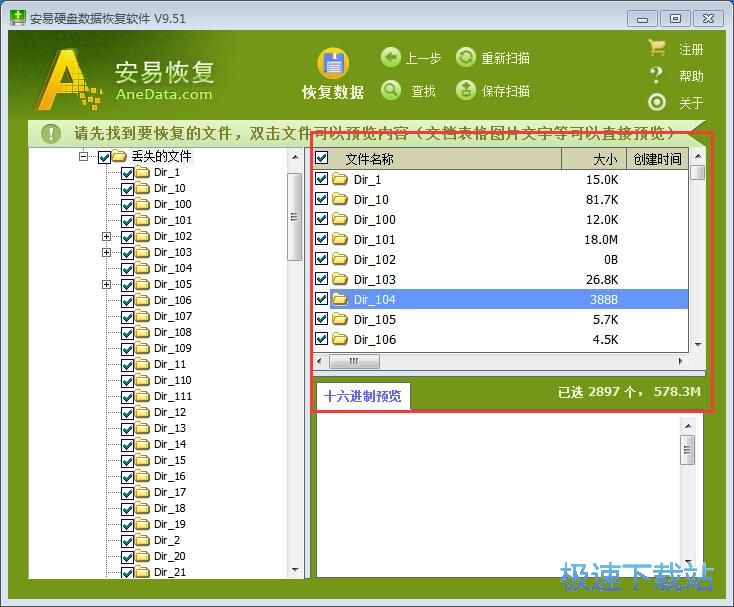Click the 上一步 back arrow icon
The height and width of the screenshot is (607, 734).
point(391,58)
